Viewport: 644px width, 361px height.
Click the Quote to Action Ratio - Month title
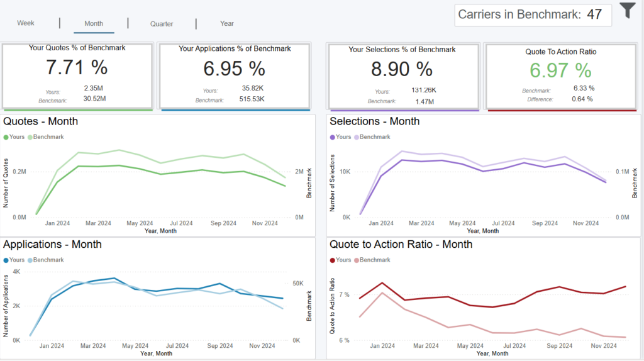pos(401,245)
